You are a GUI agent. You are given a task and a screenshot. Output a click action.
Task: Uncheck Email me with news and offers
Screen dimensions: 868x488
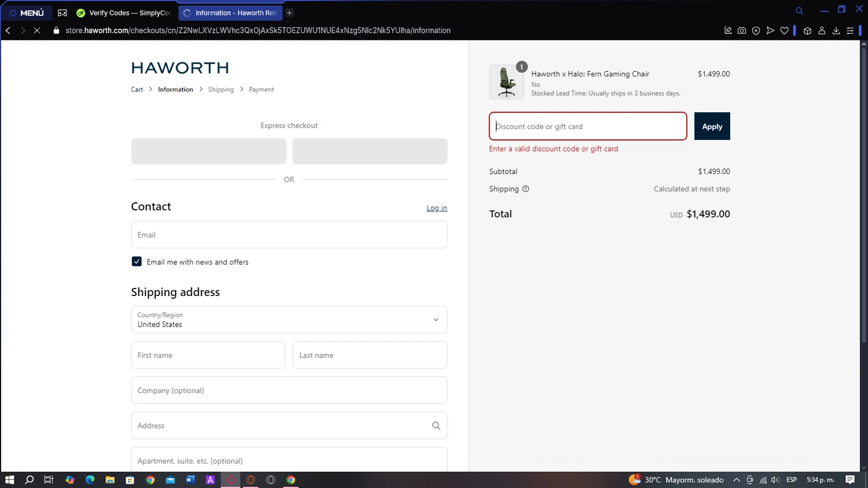tap(137, 261)
